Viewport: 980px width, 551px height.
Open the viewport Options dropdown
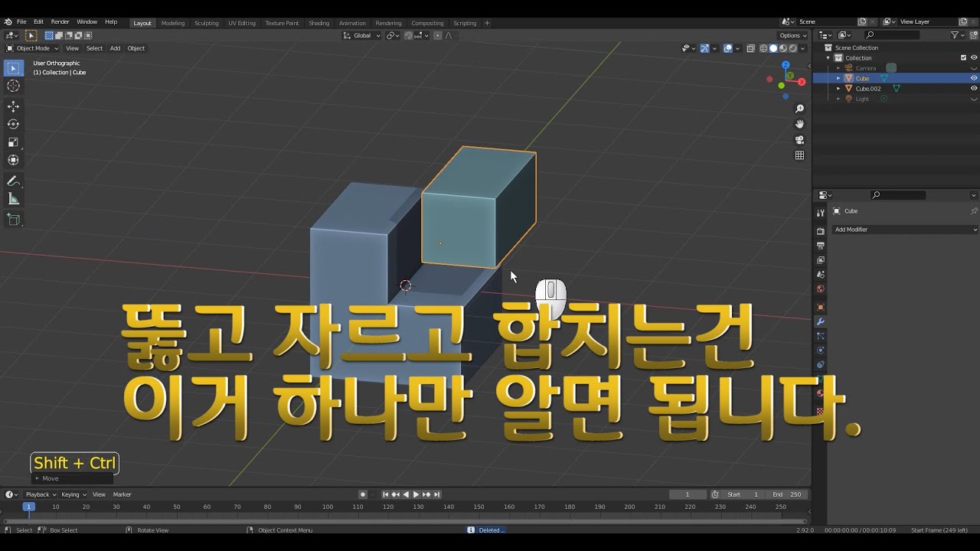[x=792, y=35]
